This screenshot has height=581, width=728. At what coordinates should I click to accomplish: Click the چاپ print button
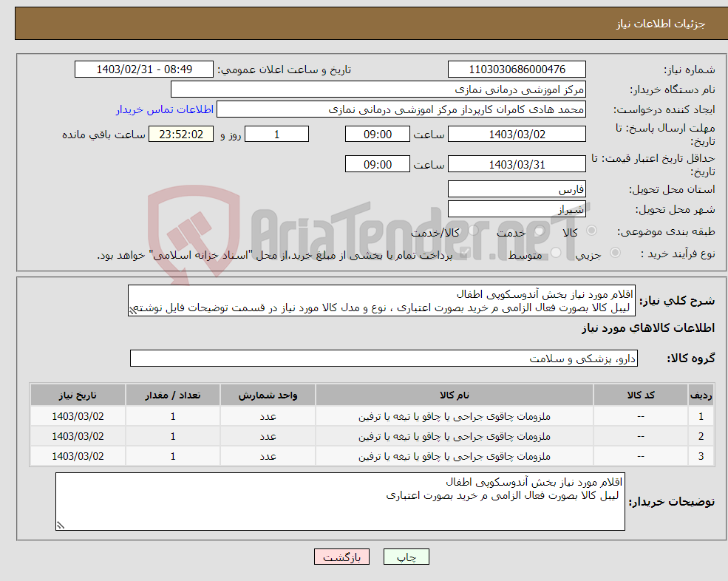point(406,557)
